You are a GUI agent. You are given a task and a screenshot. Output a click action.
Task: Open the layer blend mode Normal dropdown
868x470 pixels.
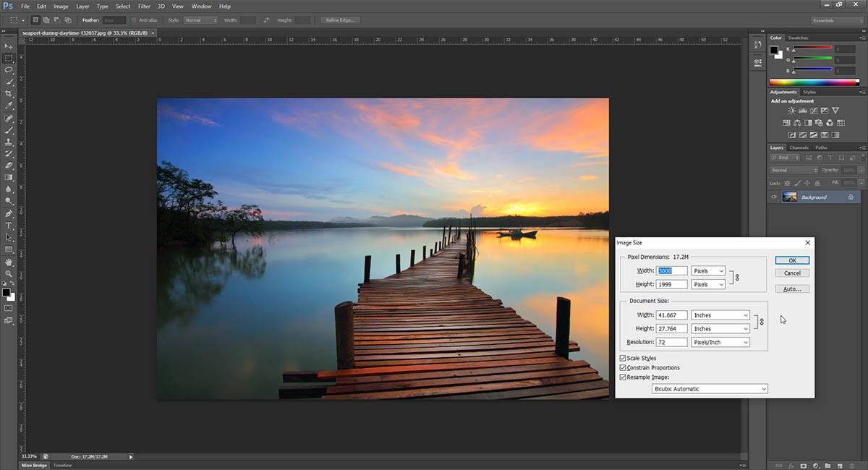793,171
